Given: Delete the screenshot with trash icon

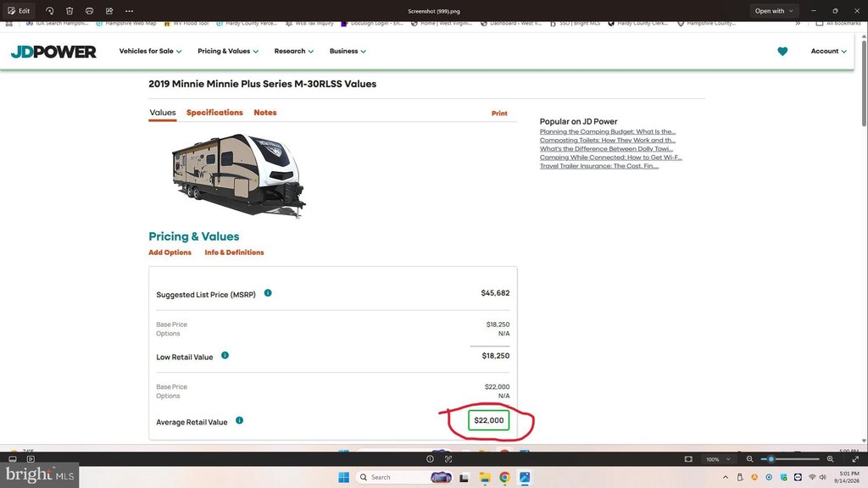Looking at the screenshot, I should [x=70, y=10].
